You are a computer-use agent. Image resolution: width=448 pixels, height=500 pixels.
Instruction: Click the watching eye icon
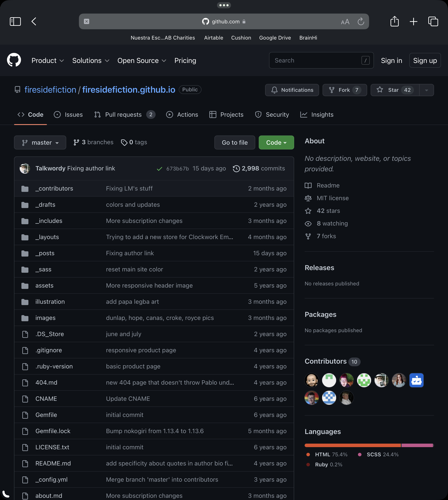[x=308, y=224]
